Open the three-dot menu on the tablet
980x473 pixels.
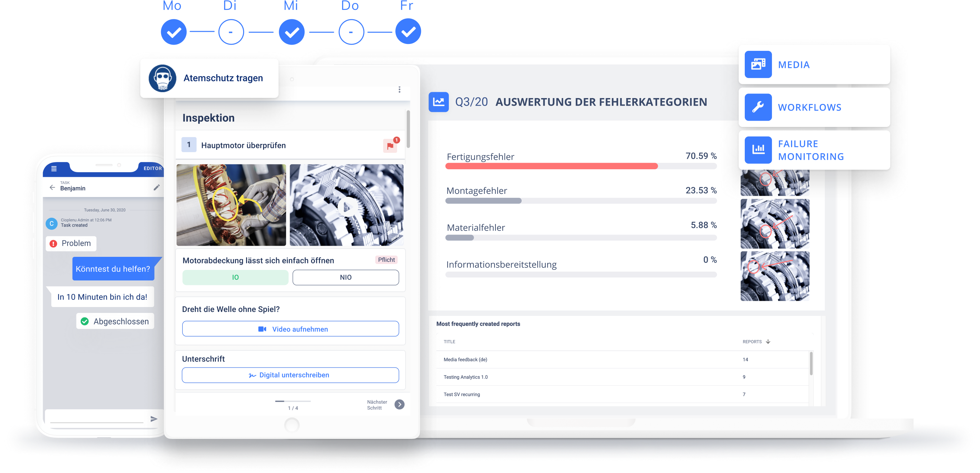399,89
